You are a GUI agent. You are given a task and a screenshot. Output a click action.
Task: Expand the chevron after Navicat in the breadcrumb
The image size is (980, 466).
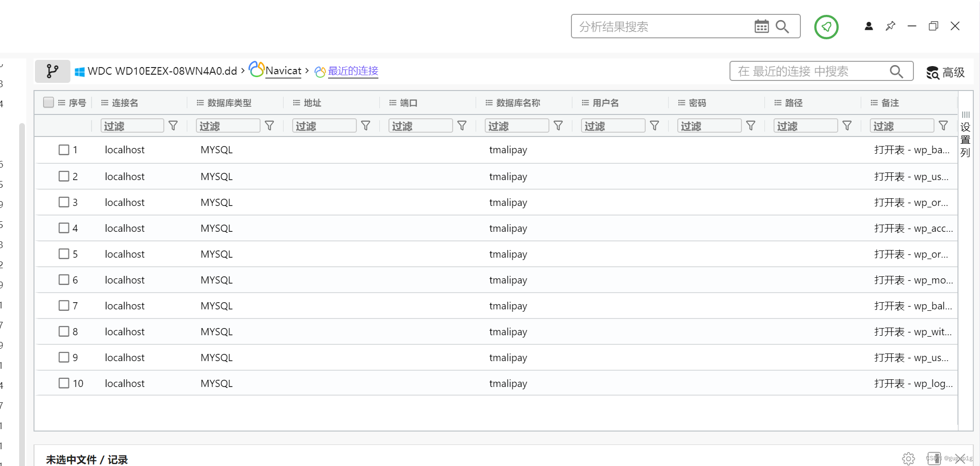click(x=307, y=71)
